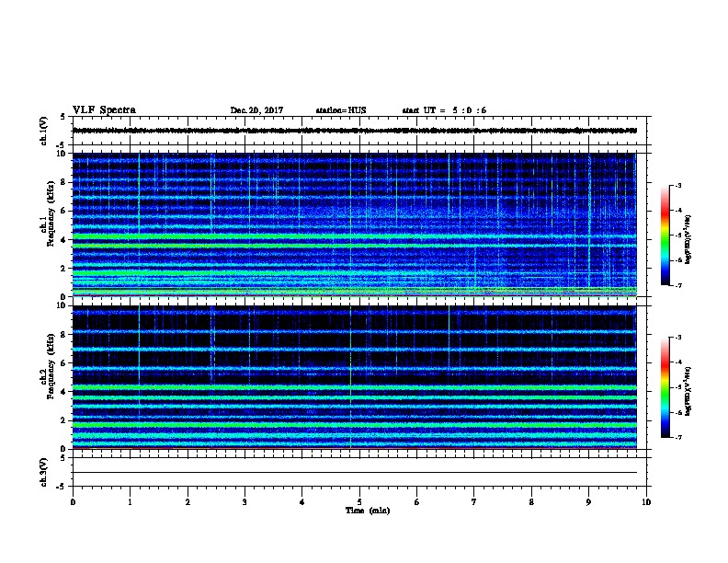Click time tick label "7" on x-axis

click(x=474, y=501)
